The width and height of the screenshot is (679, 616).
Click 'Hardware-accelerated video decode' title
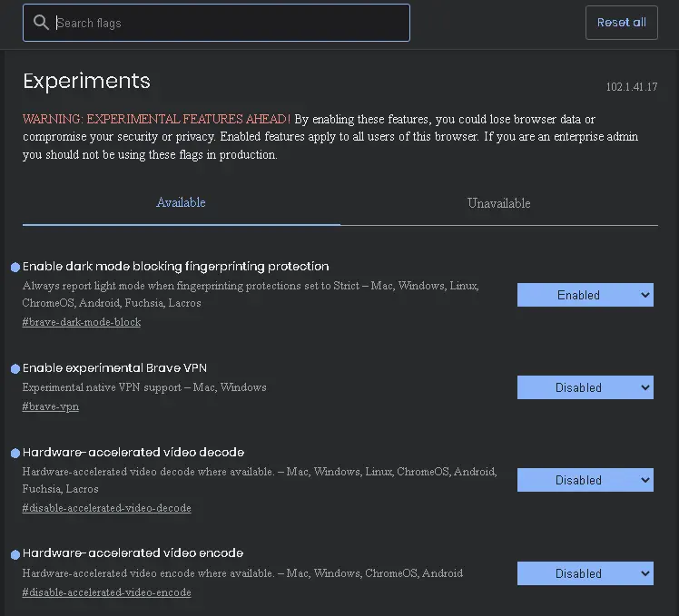[x=133, y=453]
